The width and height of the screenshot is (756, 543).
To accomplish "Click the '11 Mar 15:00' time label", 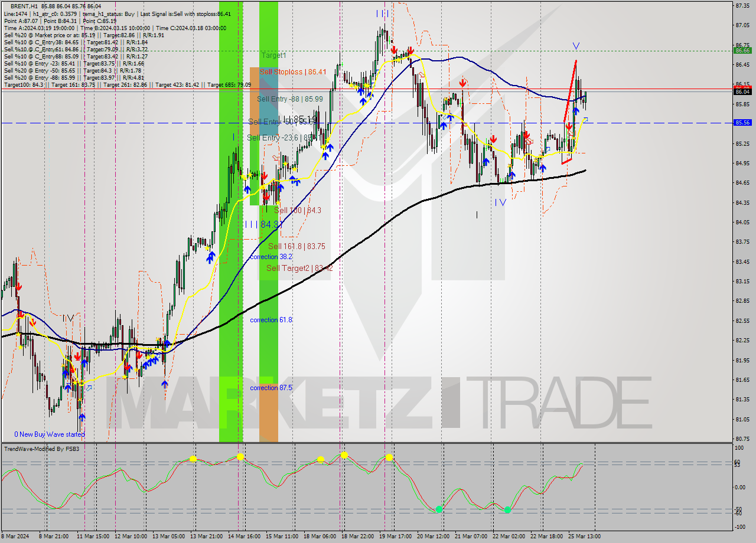I will [93, 536].
